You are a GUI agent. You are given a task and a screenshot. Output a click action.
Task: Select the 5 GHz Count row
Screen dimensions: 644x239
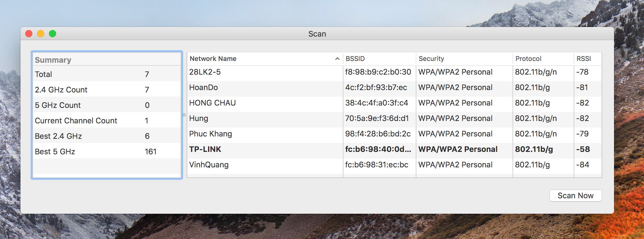(x=107, y=105)
